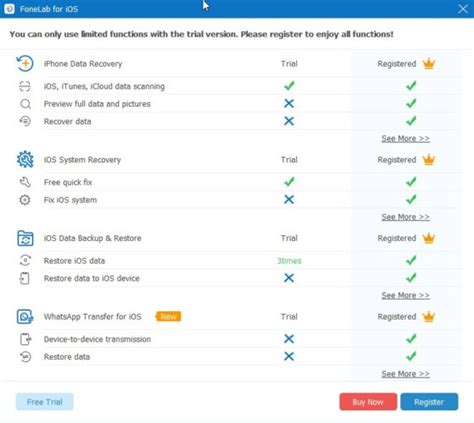Click iOS, iTunes, iCloud data scanning text
The width and height of the screenshot is (474, 423).
[x=104, y=86]
